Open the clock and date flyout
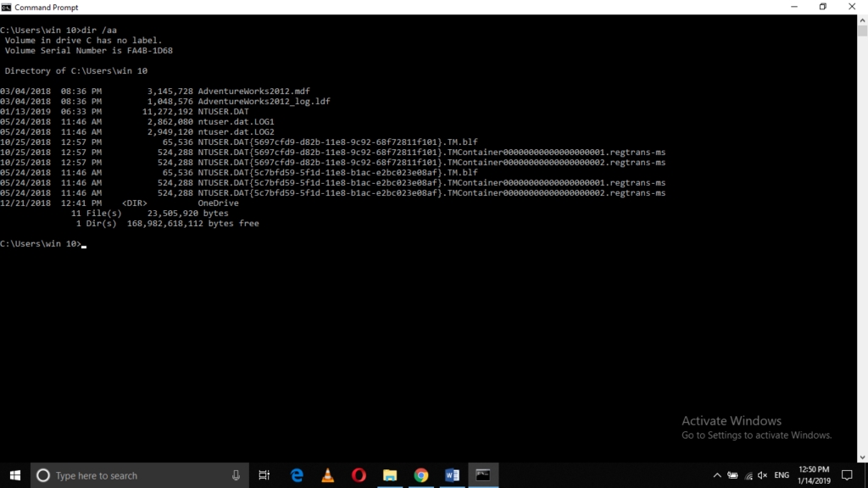 (x=813, y=475)
